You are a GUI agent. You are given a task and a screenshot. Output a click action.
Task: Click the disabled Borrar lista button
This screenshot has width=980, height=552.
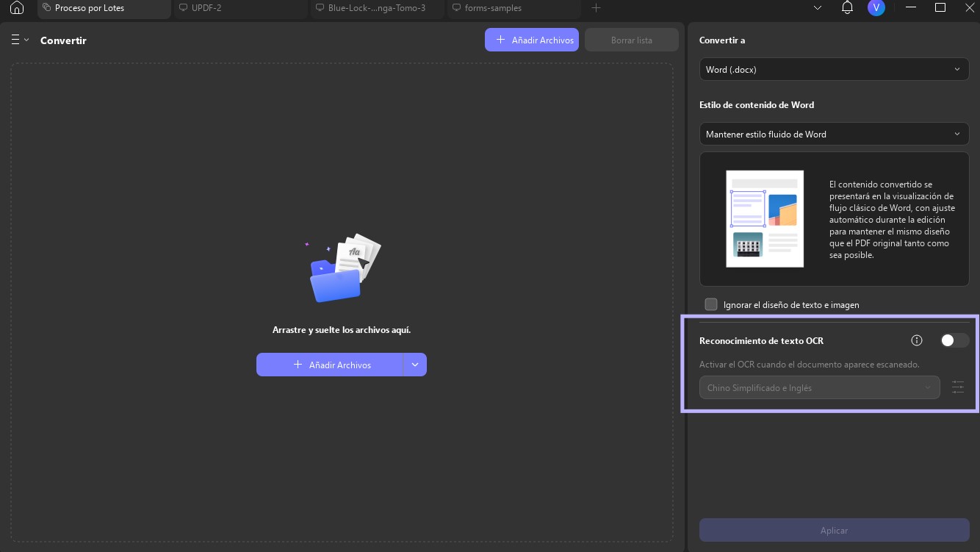click(x=632, y=40)
